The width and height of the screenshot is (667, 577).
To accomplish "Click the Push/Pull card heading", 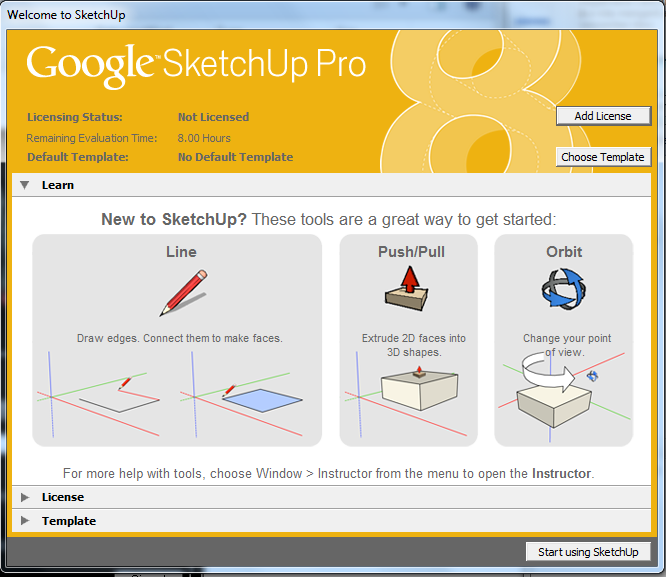I will coord(411,252).
